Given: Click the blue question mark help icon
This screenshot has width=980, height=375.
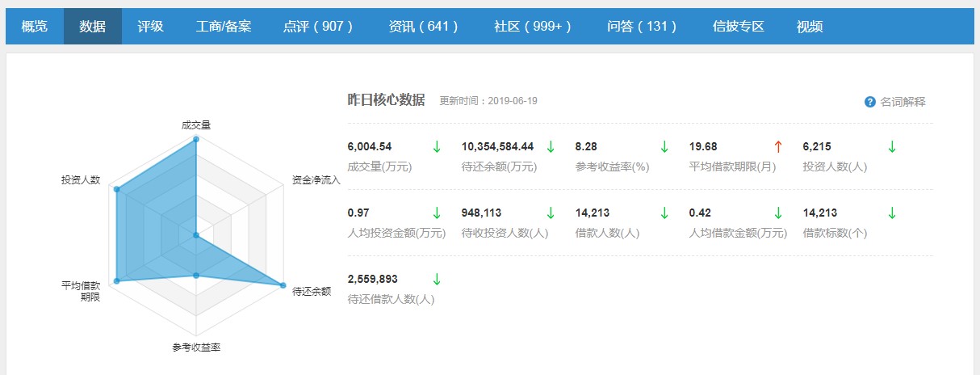Looking at the screenshot, I should pyautogui.click(x=869, y=102).
